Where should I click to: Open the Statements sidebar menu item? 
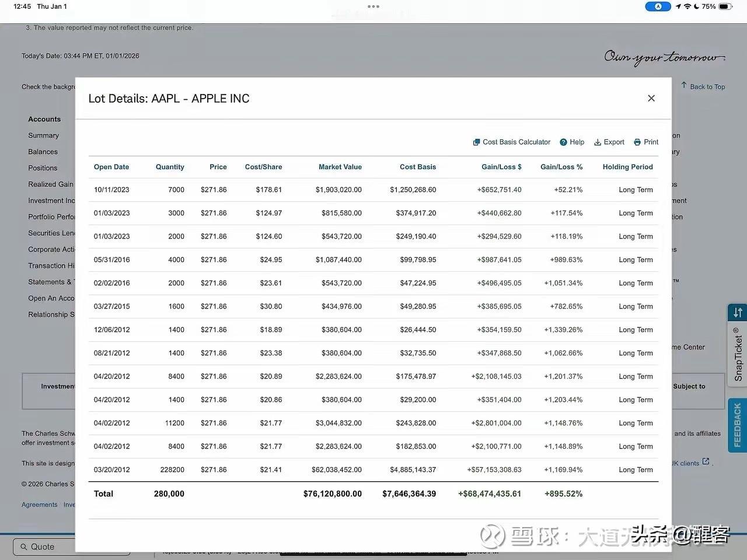pyautogui.click(x=51, y=282)
